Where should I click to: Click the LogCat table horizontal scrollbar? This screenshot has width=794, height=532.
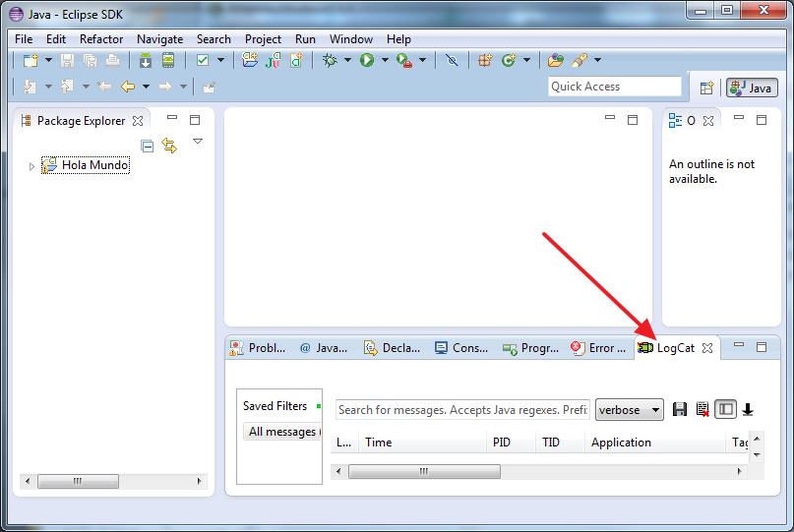coord(424,472)
